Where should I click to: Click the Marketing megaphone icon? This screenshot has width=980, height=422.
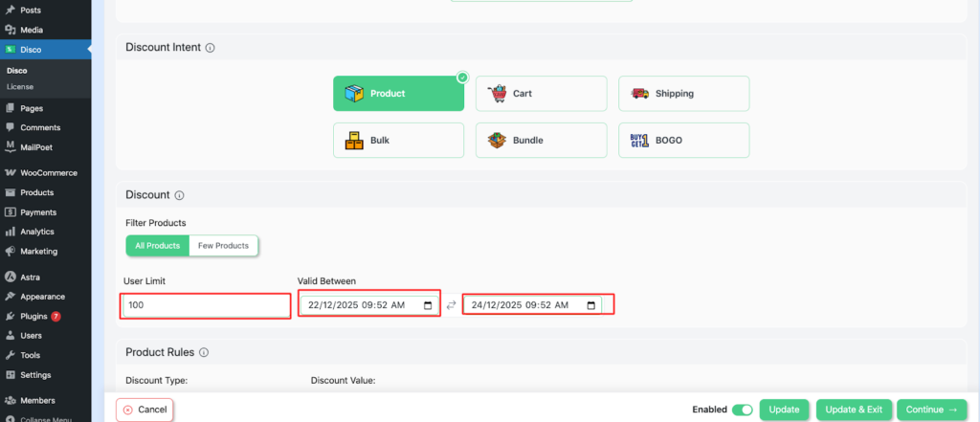click(10, 252)
